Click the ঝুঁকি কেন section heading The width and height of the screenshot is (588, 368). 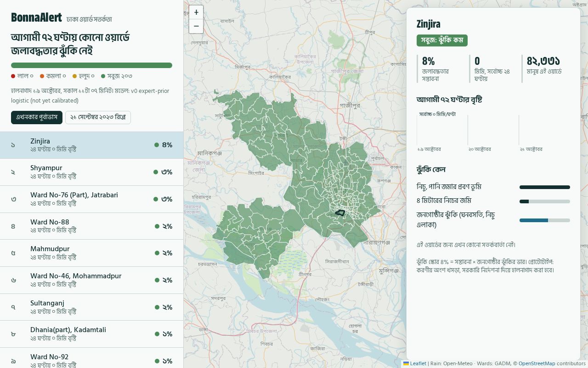[x=431, y=169]
